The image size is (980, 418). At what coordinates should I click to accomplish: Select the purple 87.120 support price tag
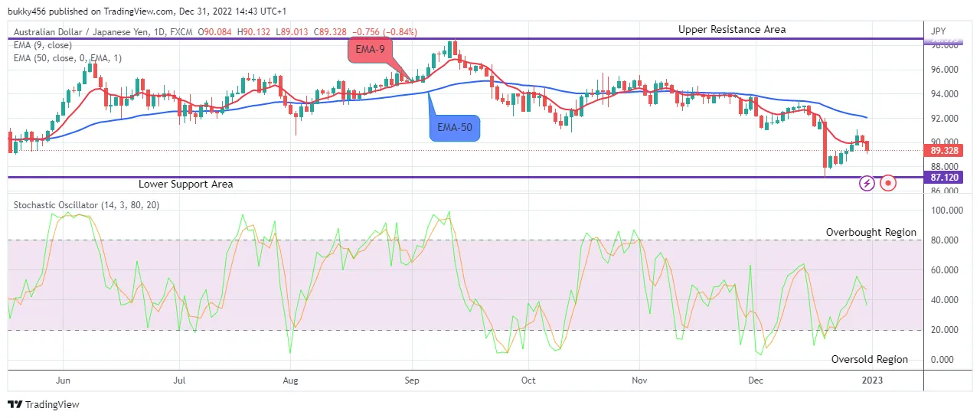point(946,178)
